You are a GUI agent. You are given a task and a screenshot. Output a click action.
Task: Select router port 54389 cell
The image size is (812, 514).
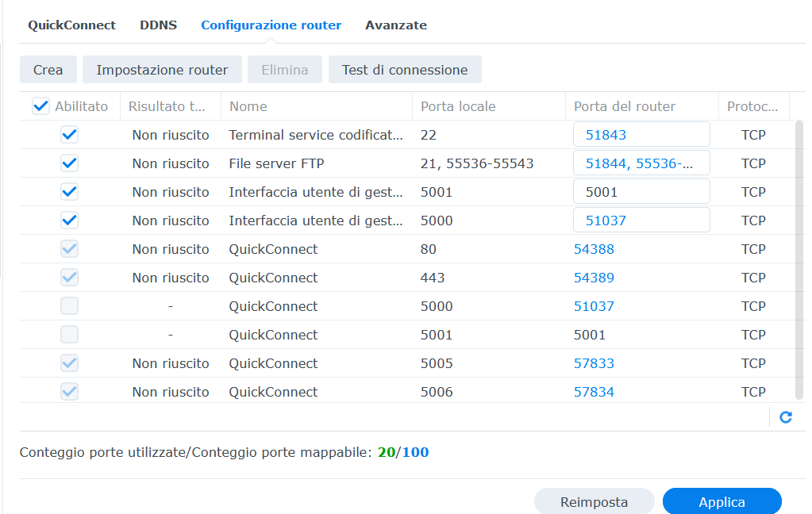point(594,278)
